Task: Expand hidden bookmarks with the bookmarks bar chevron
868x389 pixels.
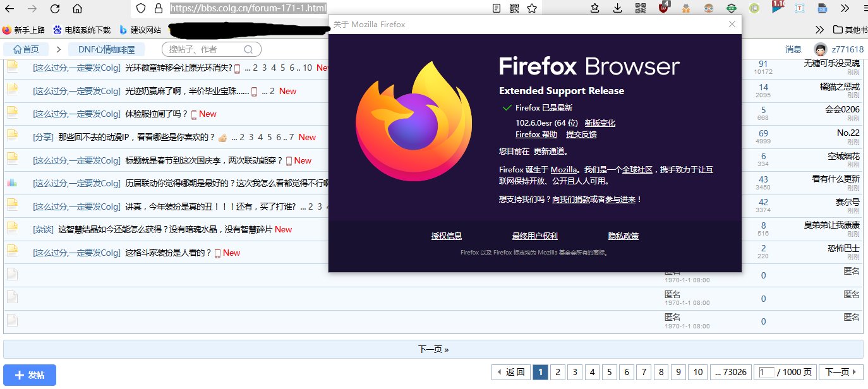Action: pyautogui.click(x=820, y=29)
